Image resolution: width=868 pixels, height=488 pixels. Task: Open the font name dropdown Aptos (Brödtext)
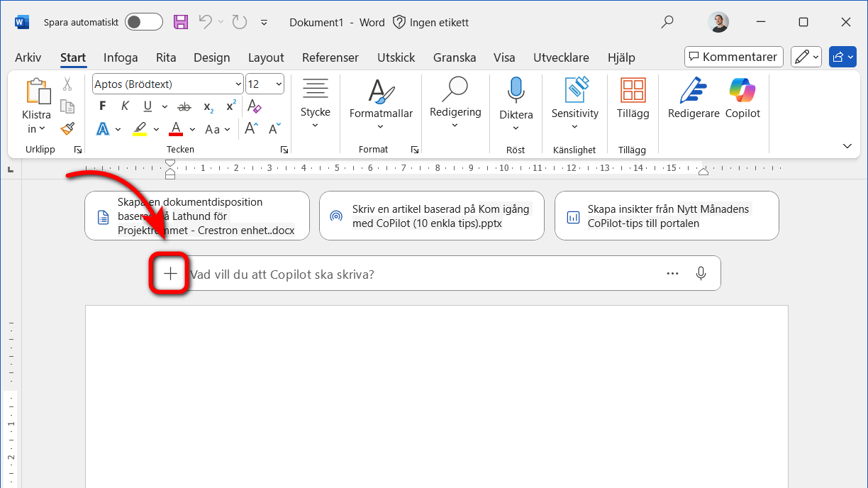tap(238, 84)
